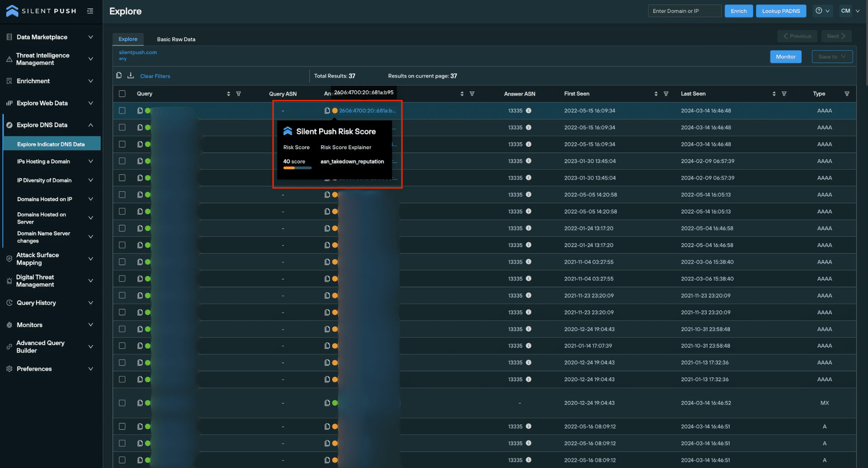Copy the answer 2606:4700:20::681a:b... value icon
This screenshot has height=468, width=868.
[327, 111]
